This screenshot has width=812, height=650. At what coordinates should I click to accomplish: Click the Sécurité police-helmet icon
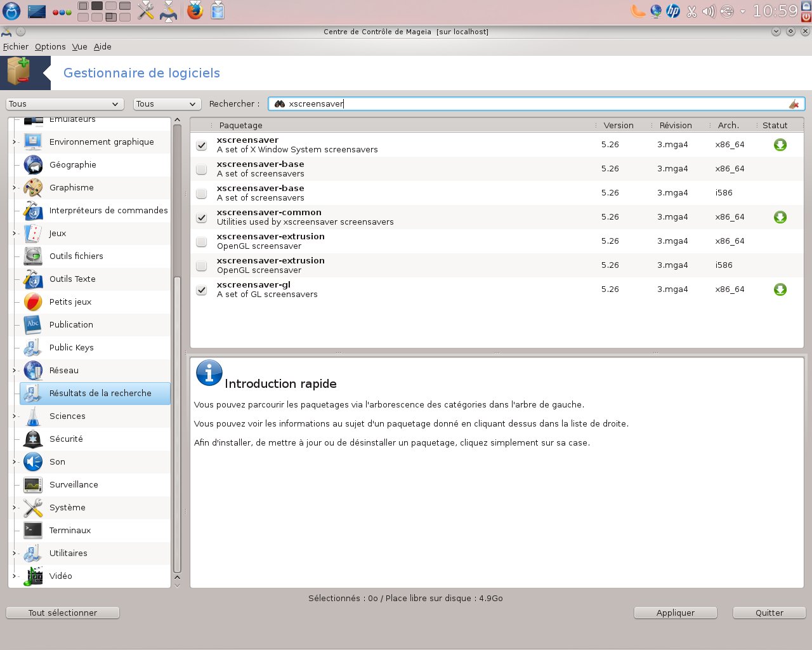coord(33,439)
